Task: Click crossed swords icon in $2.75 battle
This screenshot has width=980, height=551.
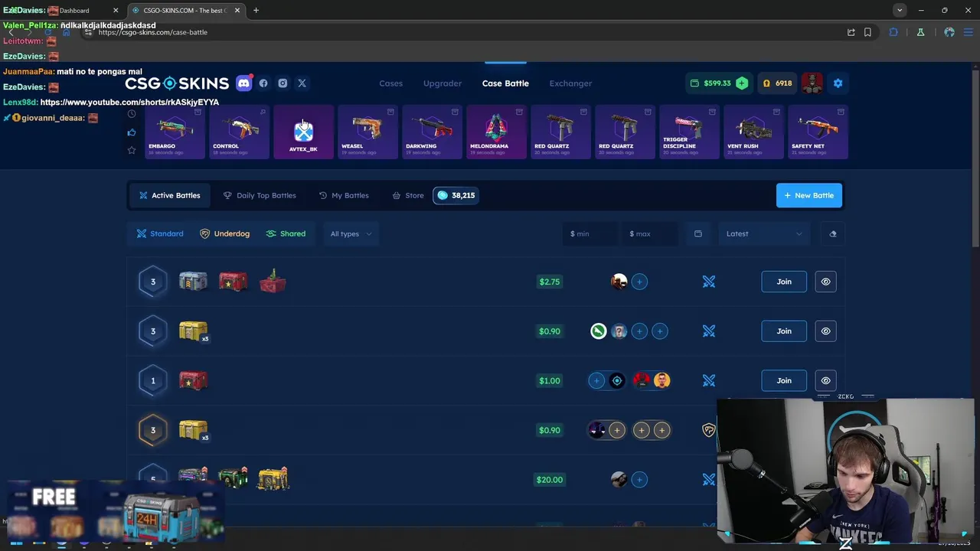Action: 709,282
